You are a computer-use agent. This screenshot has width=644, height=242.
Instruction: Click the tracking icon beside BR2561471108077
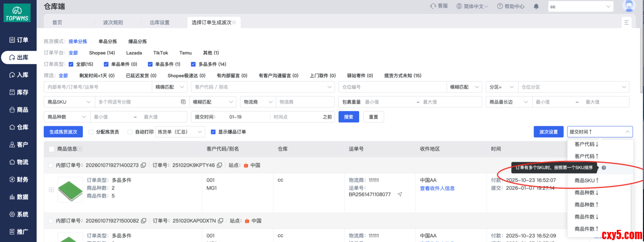coord(400,194)
